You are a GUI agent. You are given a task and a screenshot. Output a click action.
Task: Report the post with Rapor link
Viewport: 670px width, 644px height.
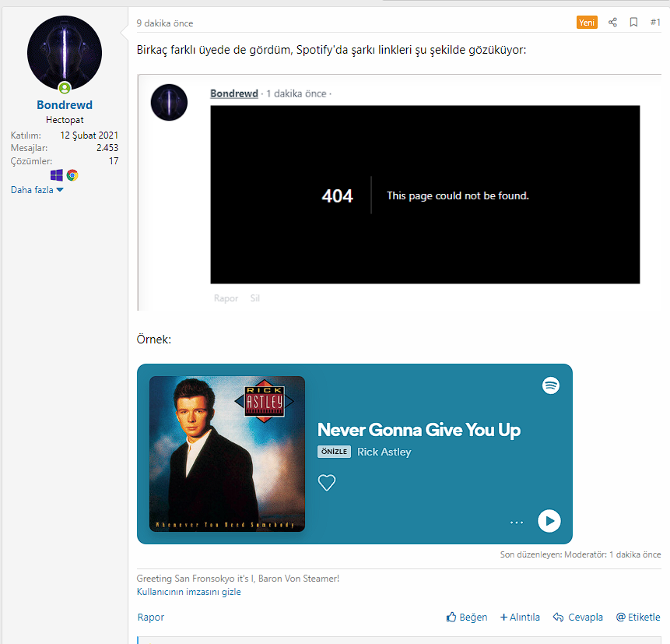coord(151,617)
